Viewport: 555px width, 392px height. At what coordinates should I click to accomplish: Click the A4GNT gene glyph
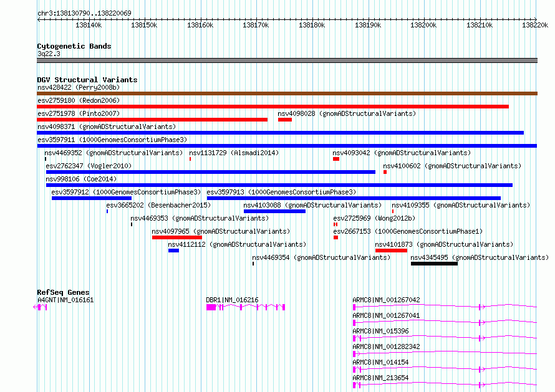(40, 307)
